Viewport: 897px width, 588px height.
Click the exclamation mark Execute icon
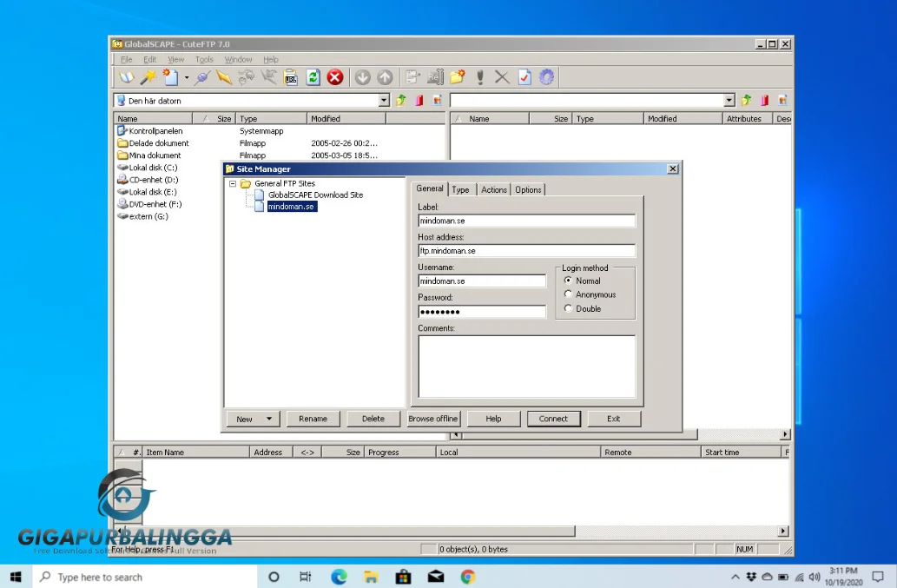[x=480, y=77]
